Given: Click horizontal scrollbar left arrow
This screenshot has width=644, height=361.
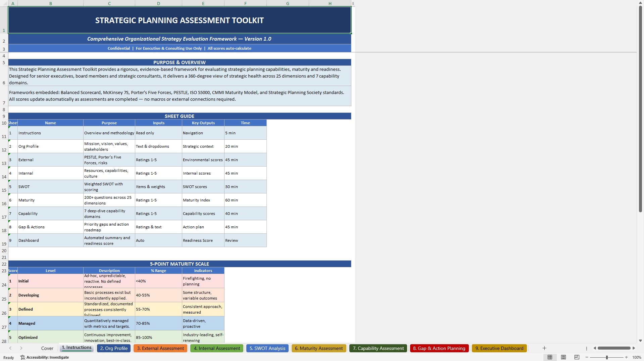Looking at the screenshot, I should [x=595, y=348].
